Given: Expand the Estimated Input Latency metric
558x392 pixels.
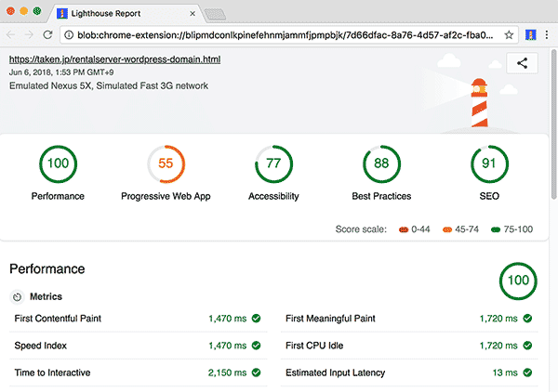Looking at the screenshot, I should click(x=409, y=372).
